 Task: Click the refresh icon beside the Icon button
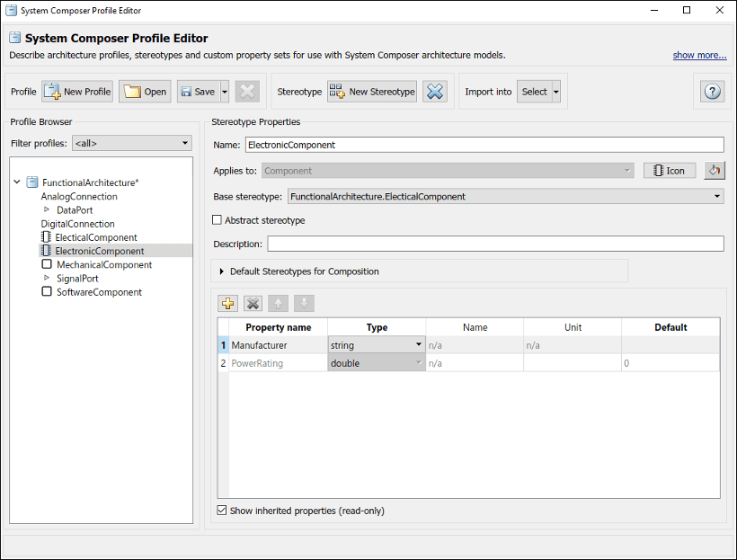click(715, 170)
